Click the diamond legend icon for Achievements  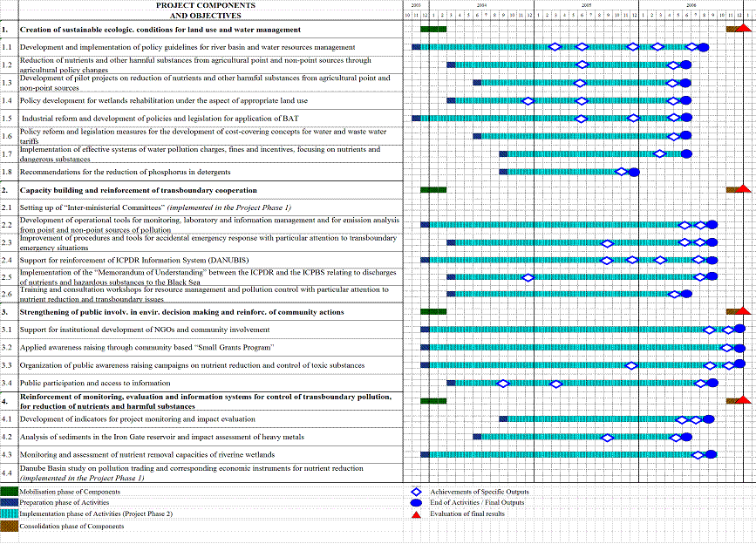(x=416, y=492)
